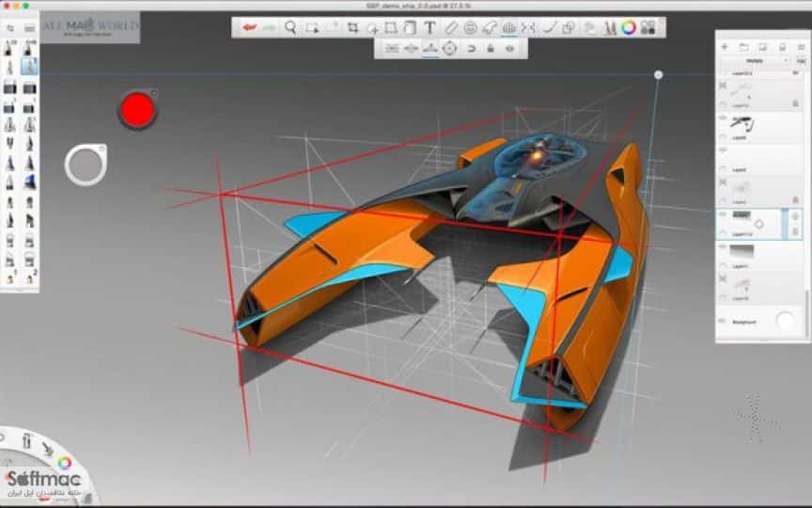This screenshot has height=508, width=812.
Task: Select the Zoom magnifier tool
Action: point(290,27)
